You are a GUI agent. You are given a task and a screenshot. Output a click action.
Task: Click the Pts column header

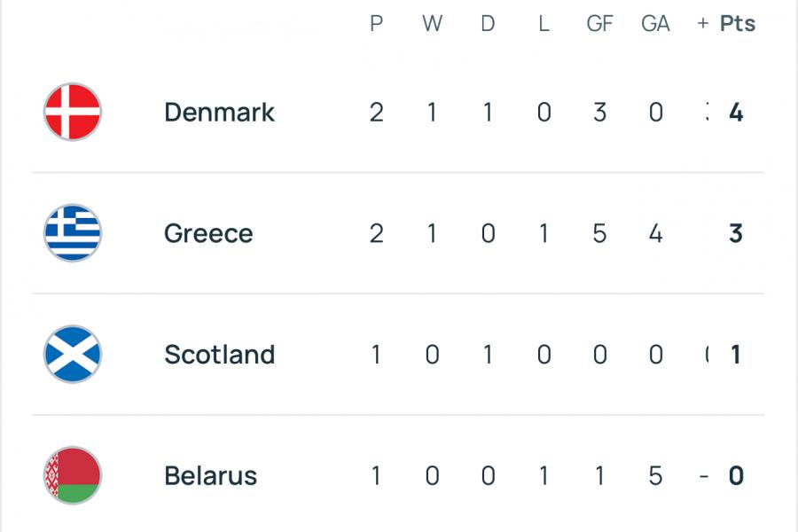(737, 24)
